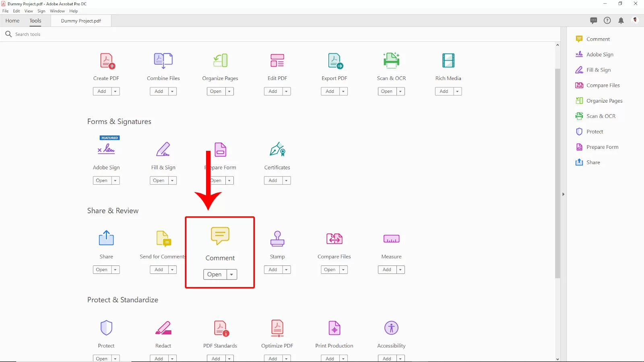
Task: Choose the Measure ruler icon
Action: [391, 239]
